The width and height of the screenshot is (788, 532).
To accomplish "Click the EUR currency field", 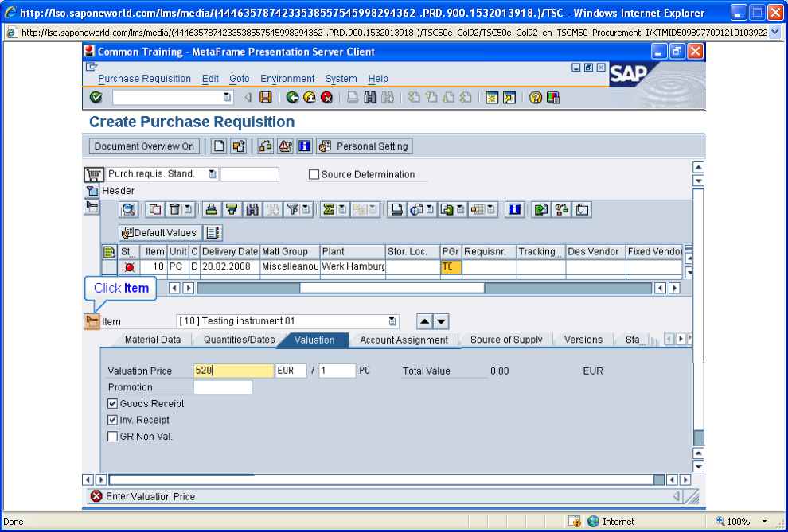I will point(291,371).
